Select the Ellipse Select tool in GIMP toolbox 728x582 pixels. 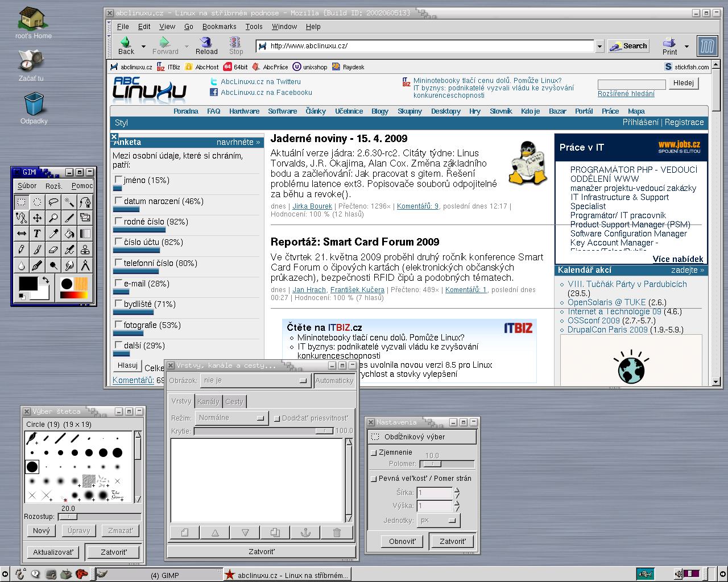coord(37,202)
